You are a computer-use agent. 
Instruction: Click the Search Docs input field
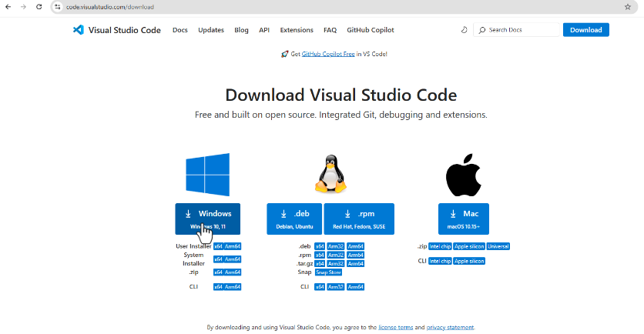[516, 30]
